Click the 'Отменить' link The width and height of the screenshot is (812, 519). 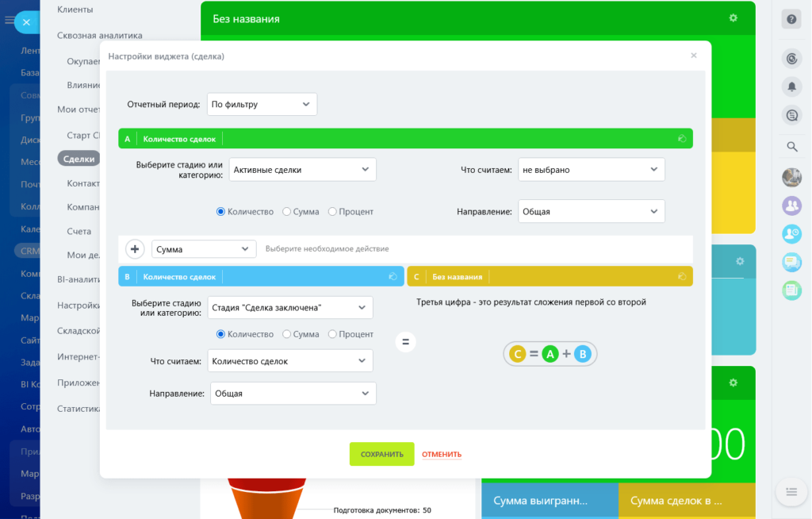click(x=442, y=455)
